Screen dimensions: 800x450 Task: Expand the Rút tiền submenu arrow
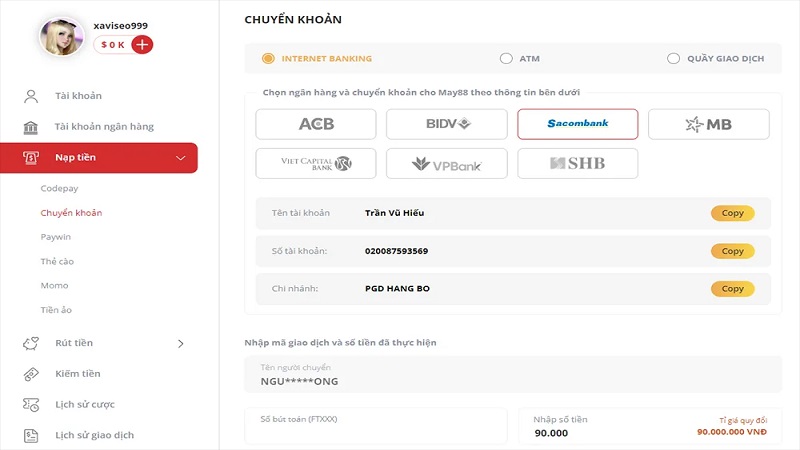(x=181, y=344)
